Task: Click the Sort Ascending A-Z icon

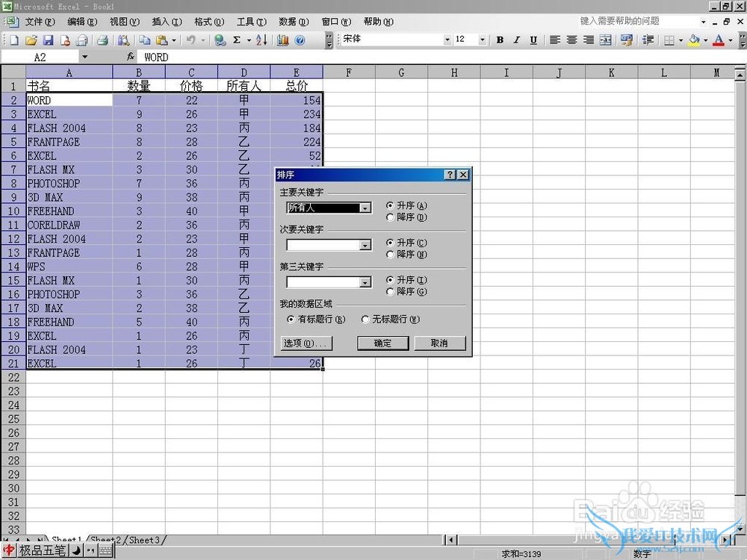Action: pos(261,40)
